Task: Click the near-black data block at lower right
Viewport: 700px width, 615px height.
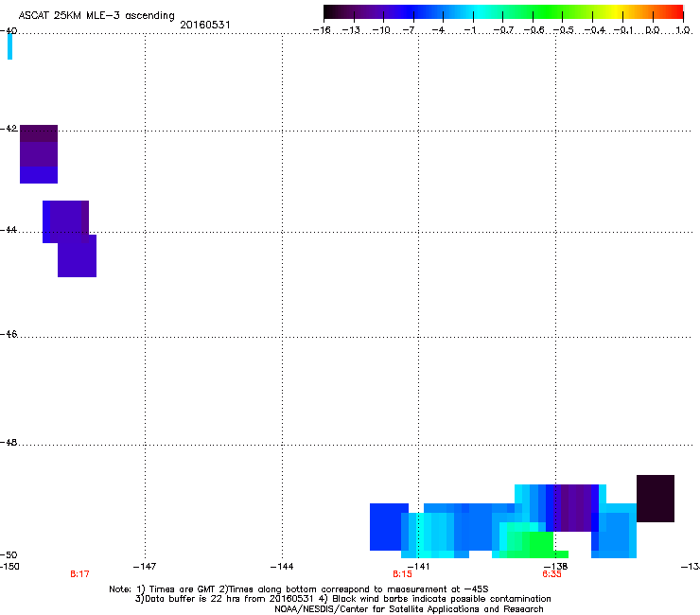Action: [656, 499]
